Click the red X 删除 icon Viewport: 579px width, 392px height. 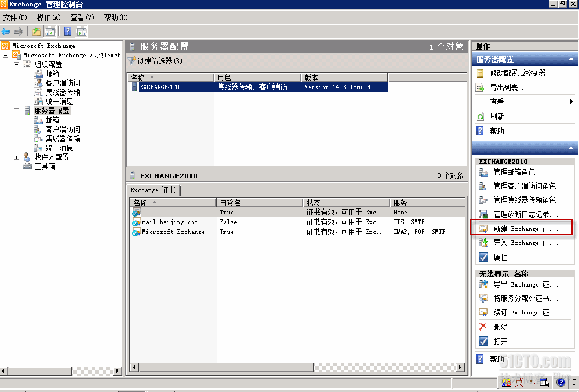tap(483, 327)
